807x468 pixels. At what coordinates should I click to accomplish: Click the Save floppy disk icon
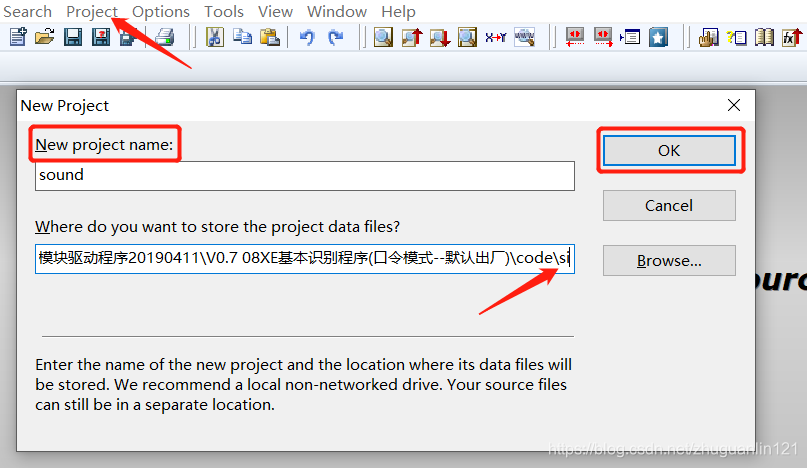click(x=73, y=37)
